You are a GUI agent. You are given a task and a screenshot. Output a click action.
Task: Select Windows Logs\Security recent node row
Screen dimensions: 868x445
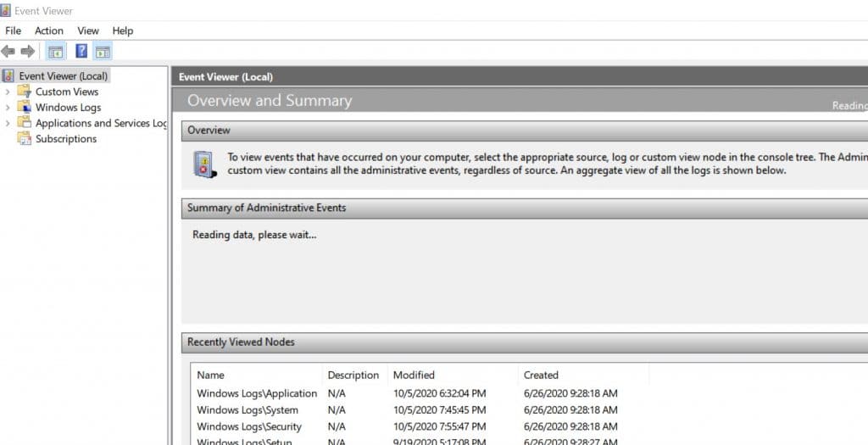(x=249, y=426)
